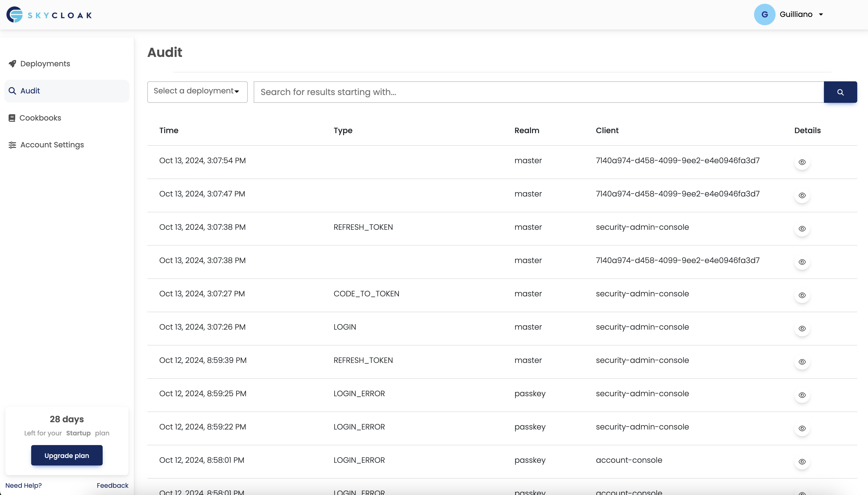Open the Feedback link
Image resolution: width=868 pixels, height=495 pixels.
[112, 485]
